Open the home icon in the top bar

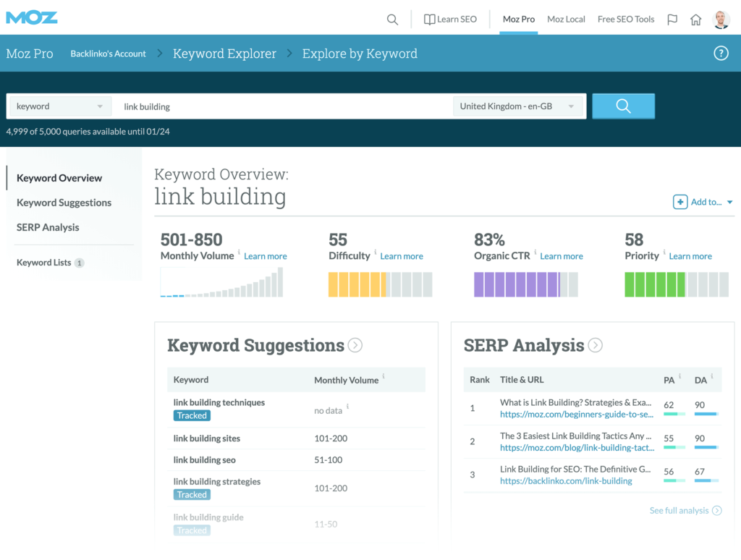coord(695,20)
